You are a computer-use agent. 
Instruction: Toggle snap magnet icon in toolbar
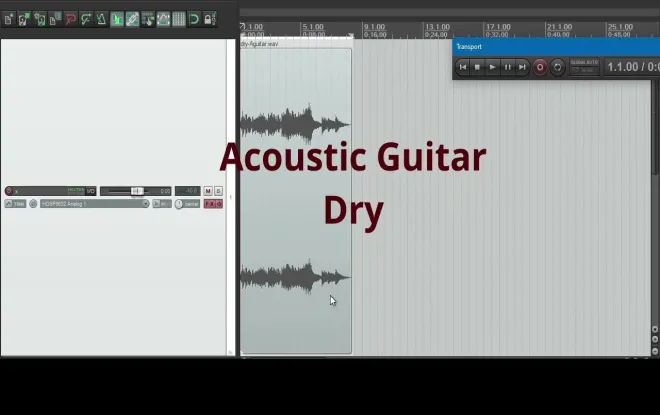pos(193,19)
